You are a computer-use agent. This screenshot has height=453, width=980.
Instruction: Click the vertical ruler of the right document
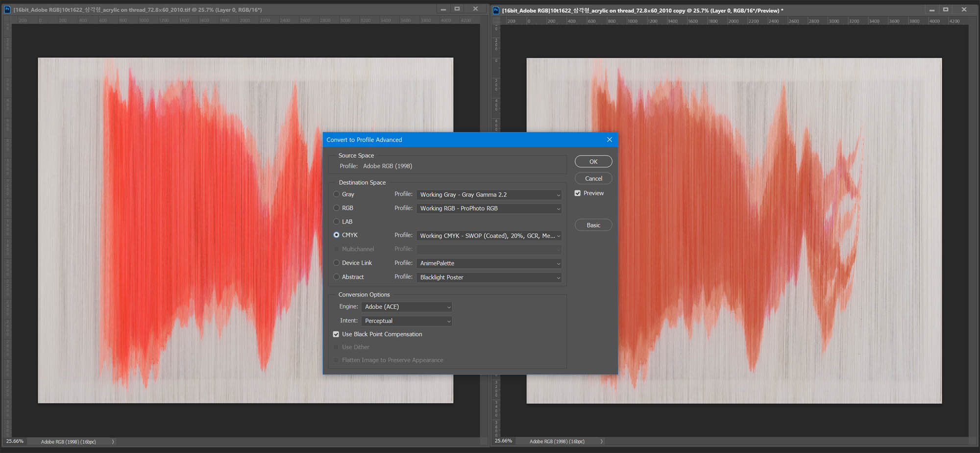[496, 230]
